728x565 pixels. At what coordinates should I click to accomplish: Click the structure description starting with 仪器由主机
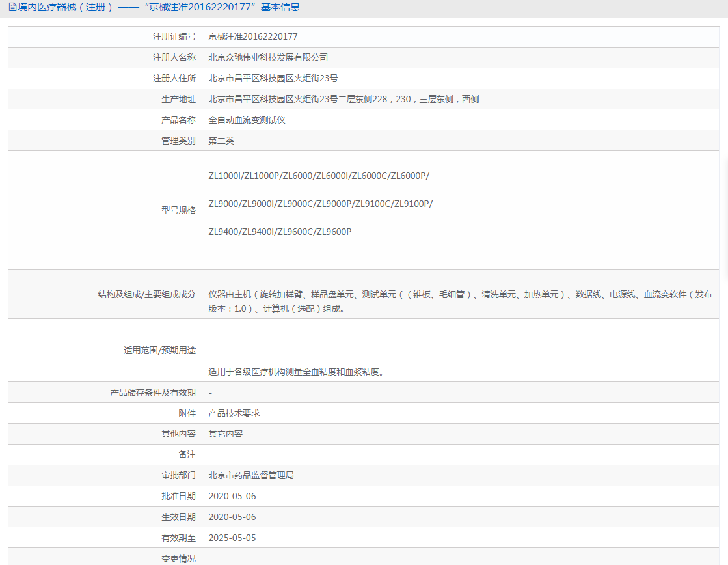coord(460,301)
